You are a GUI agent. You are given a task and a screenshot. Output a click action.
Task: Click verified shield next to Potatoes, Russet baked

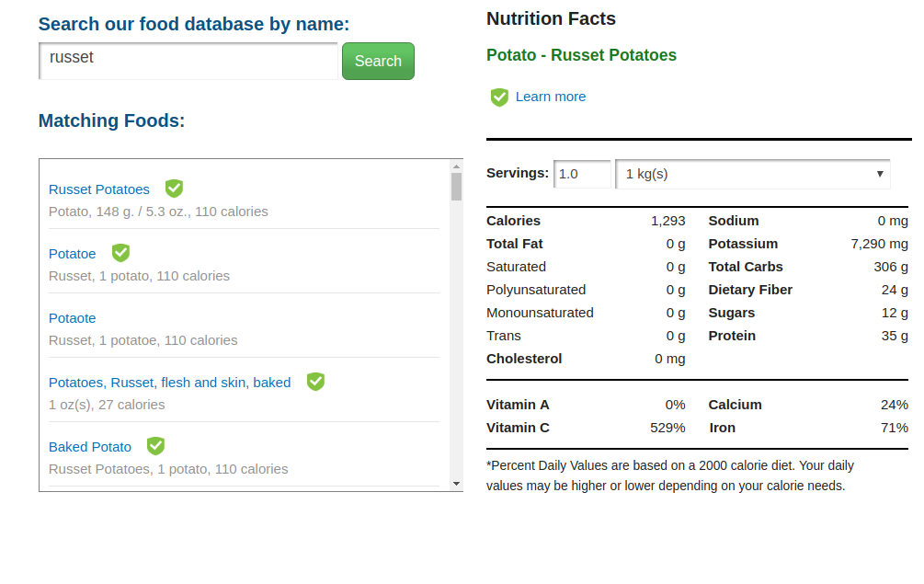click(x=315, y=382)
